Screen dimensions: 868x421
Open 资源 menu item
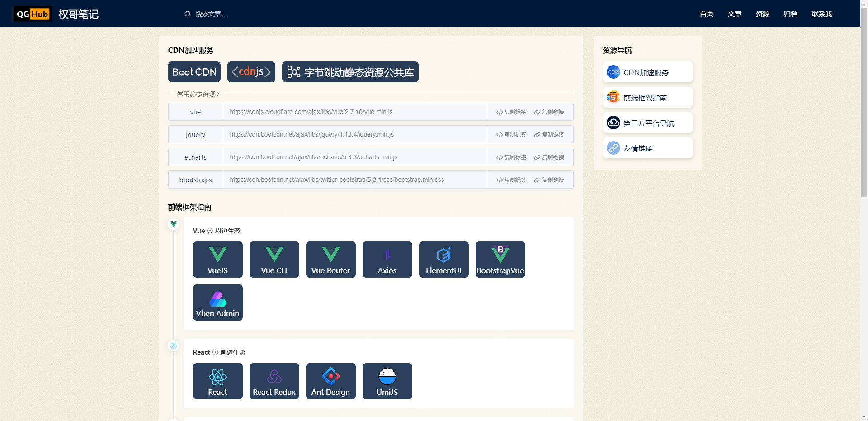(x=763, y=14)
